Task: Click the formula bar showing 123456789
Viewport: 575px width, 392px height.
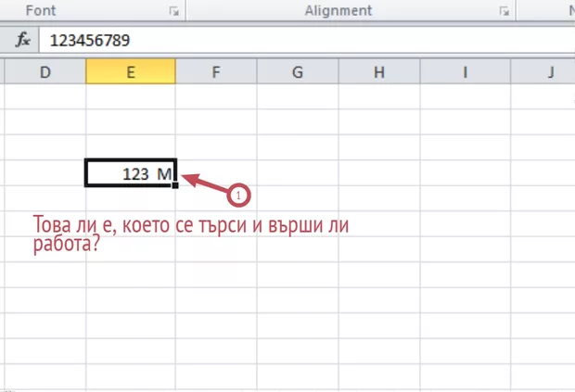Action: pos(307,40)
